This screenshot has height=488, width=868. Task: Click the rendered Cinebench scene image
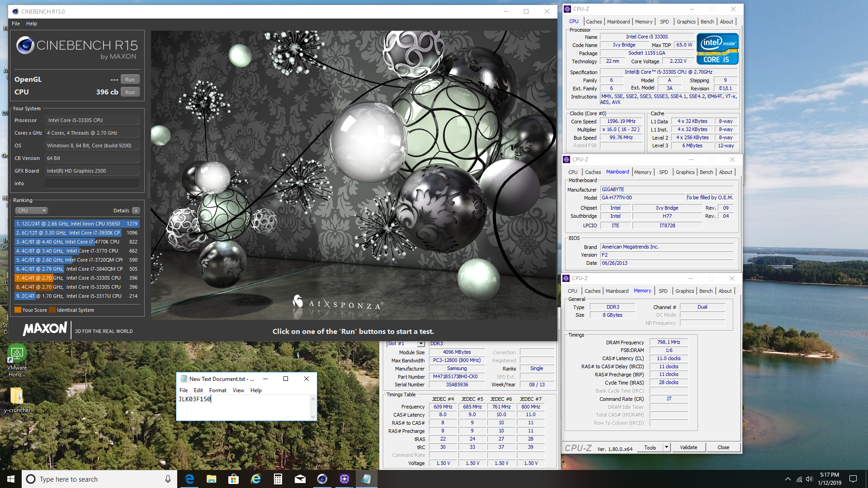tap(354, 175)
